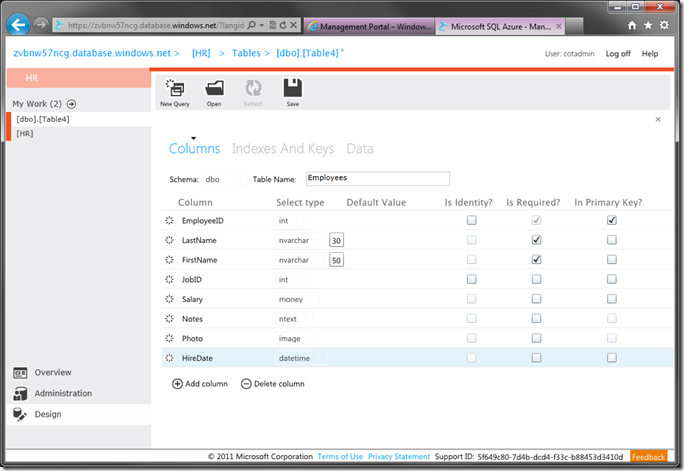Image resolution: width=684 pixels, height=471 pixels.
Task: Click the Open folder toolbar icon
Action: (x=214, y=88)
